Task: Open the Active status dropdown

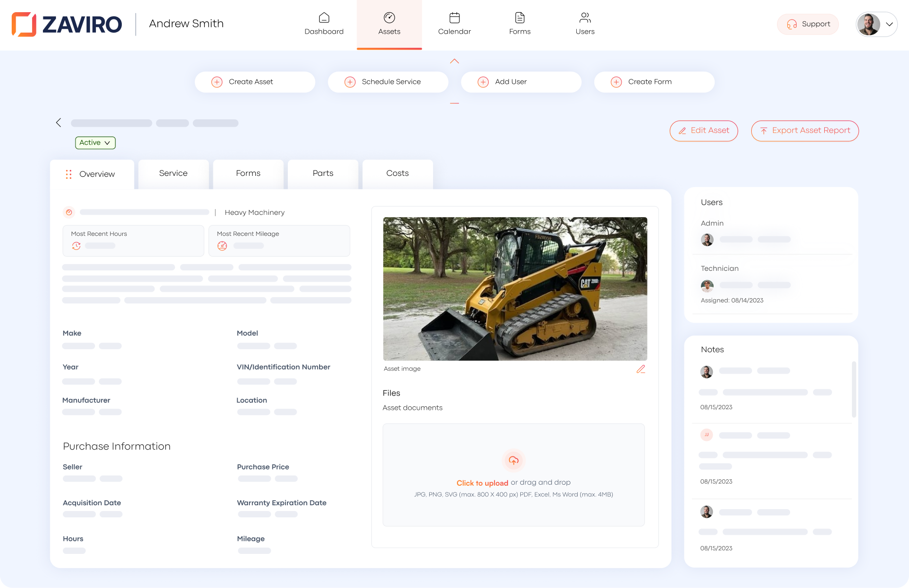Action: click(95, 143)
